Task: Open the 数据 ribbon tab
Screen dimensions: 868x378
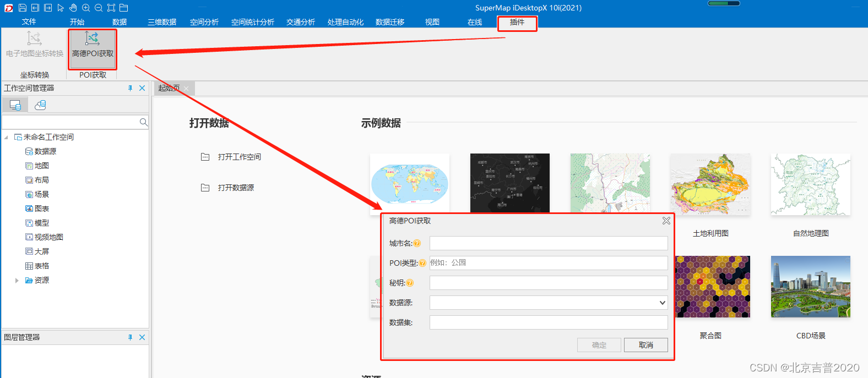Action: click(x=120, y=22)
